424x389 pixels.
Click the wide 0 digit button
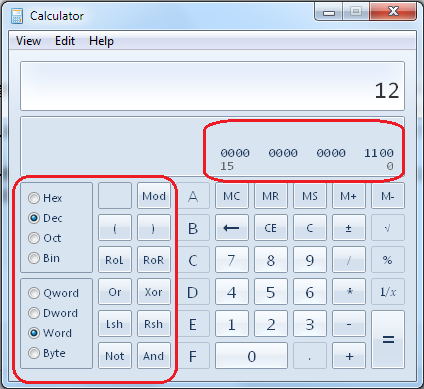[x=251, y=356]
